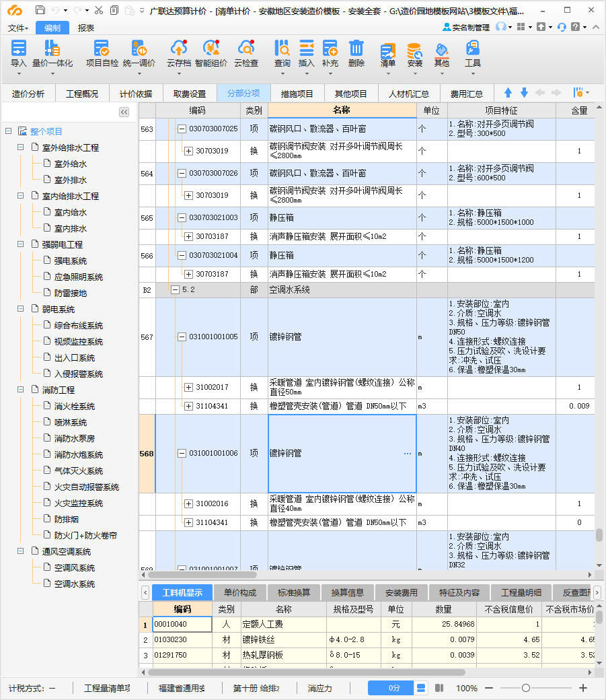Click the 导入 import icon
The height and width of the screenshot is (700, 606).
click(19, 48)
